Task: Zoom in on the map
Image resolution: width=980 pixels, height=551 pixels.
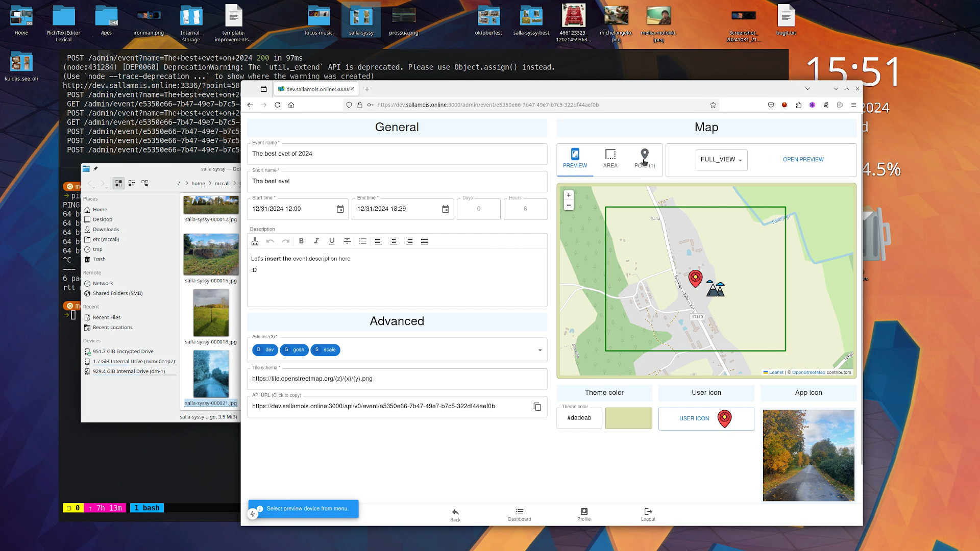Action: click(x=569, y=195)
